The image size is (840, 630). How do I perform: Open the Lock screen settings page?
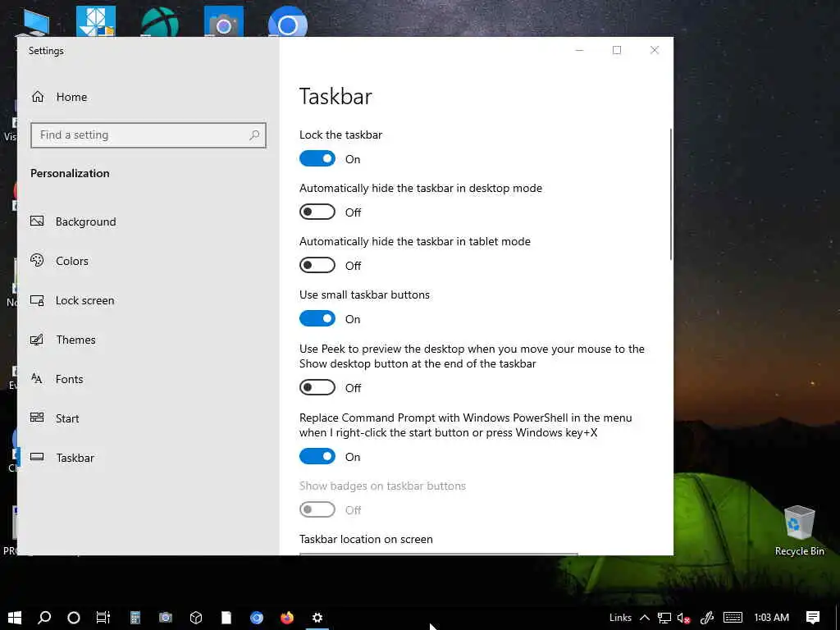click(x=72, y=300)
